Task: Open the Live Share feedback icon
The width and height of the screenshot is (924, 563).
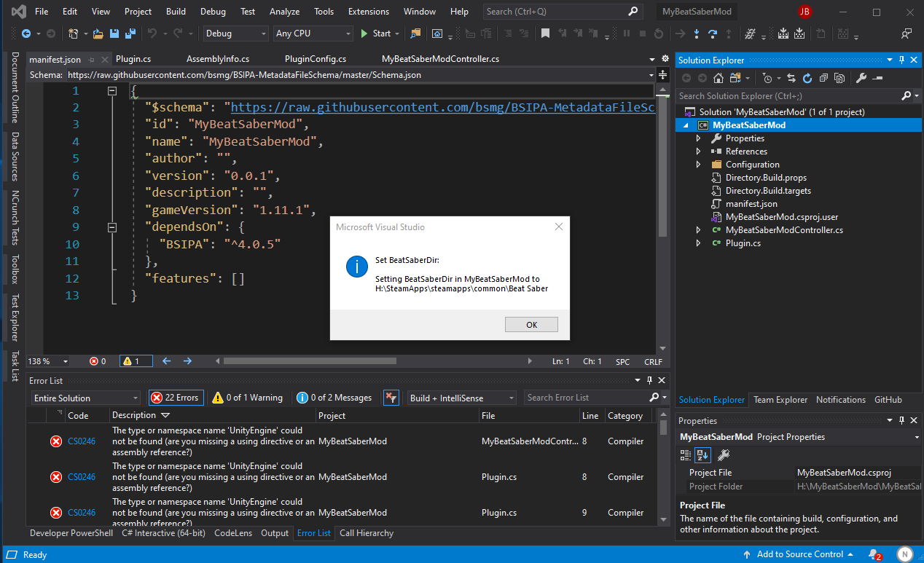Action: 906,34
